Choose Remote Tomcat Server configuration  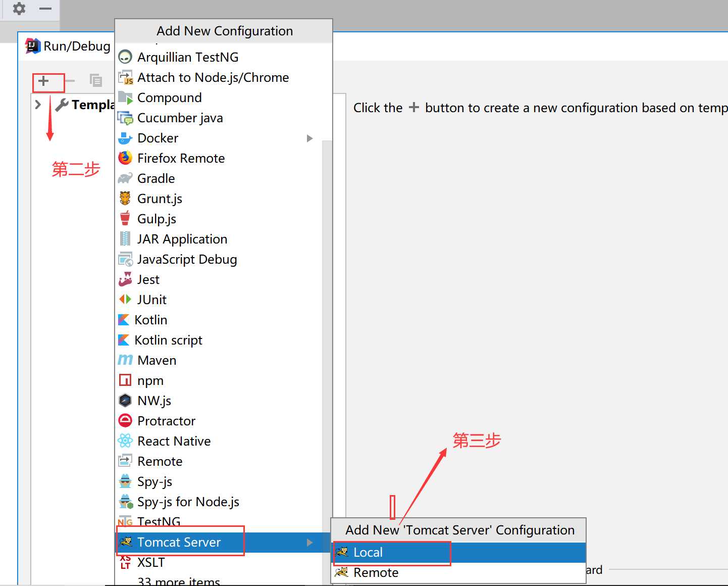click(459, 572)
